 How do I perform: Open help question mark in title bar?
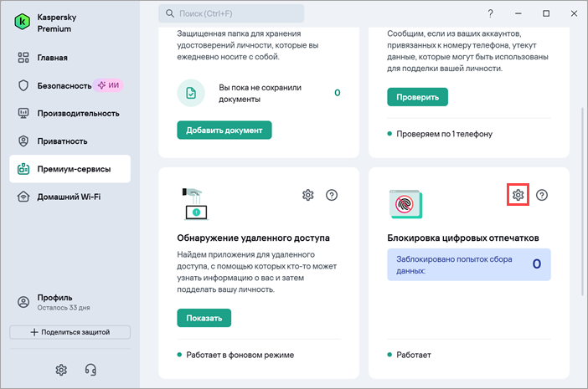(x=490, y=13)
